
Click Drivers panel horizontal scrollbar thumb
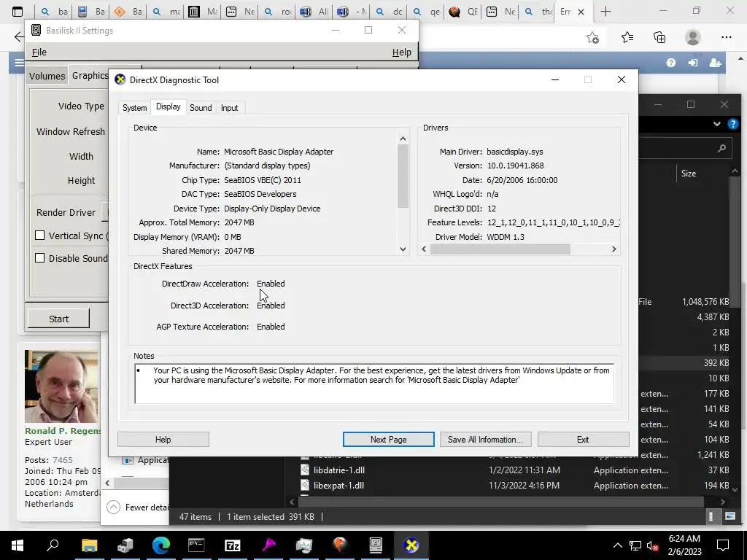point(500,249)
